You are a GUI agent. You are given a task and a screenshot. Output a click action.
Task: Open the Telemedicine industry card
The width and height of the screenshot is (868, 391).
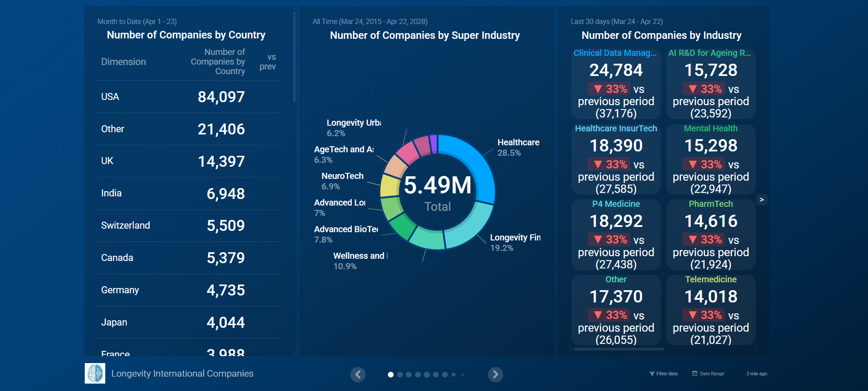[710, 310]
